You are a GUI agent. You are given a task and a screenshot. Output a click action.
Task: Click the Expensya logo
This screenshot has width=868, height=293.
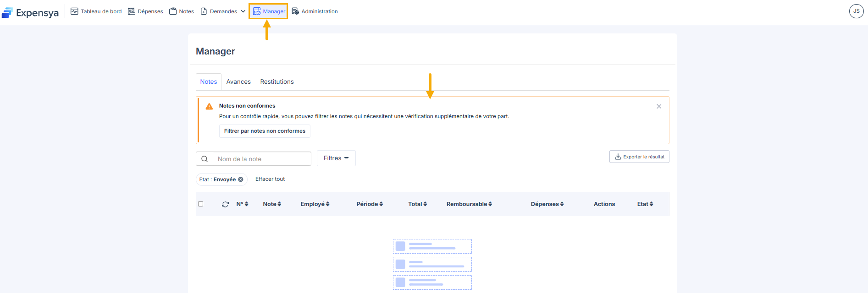pos(30,12)
